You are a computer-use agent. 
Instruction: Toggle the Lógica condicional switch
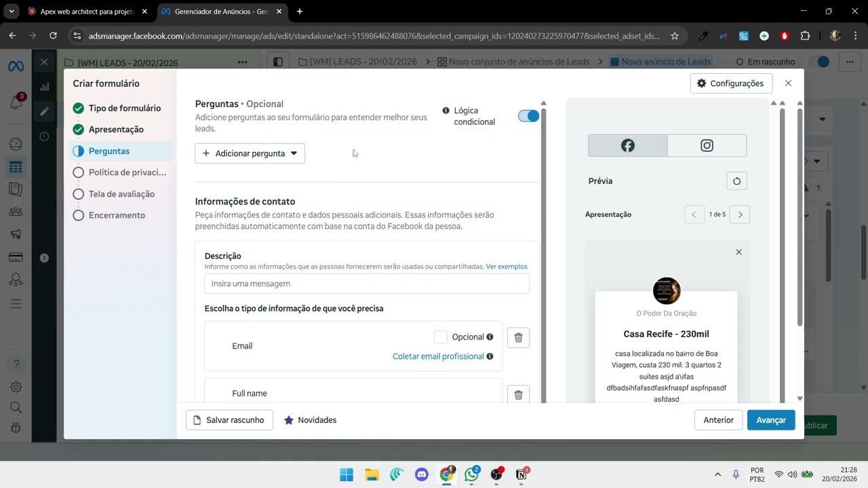tap(528, 116)
